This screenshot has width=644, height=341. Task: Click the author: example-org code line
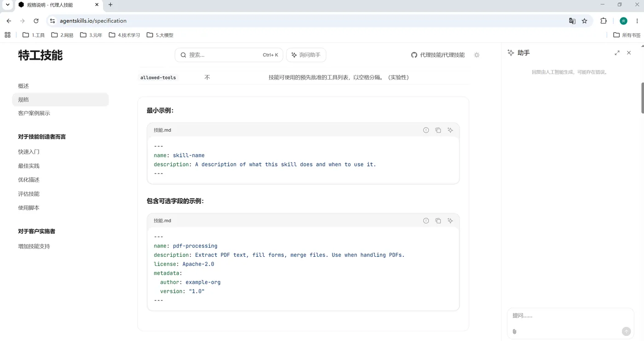(x=190, y=282)
